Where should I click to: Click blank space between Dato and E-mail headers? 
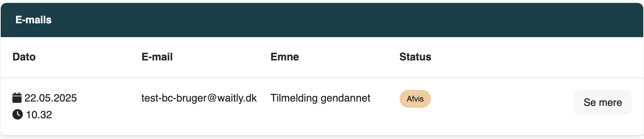pyautogui.click(x=89, y=57)
